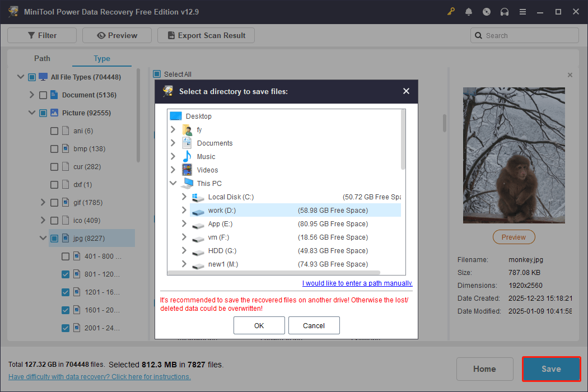Image resolution: width=588 pixels, height=392 pixels.
Task: Toggle the Select All checkbox
Action: coord(157,74)
